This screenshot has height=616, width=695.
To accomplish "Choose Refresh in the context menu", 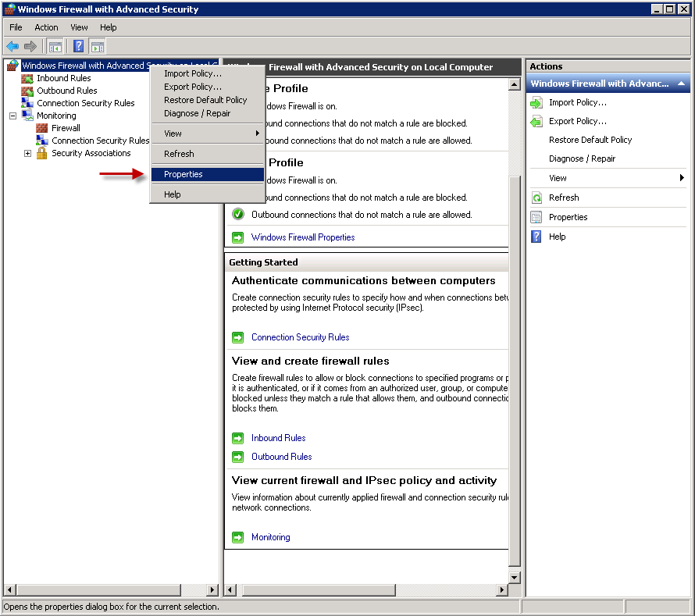I will point(208,154).
